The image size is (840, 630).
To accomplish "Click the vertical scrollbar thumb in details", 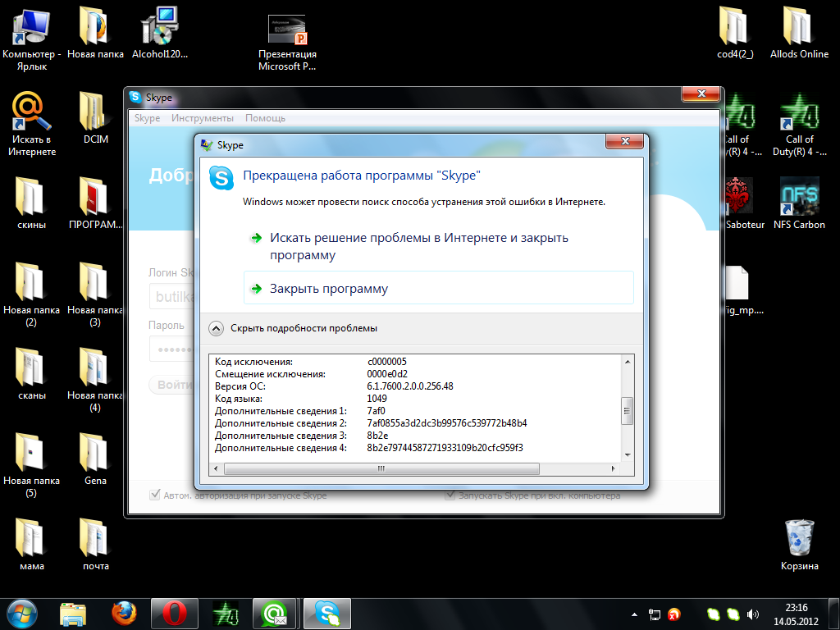I will click(627, 412).
